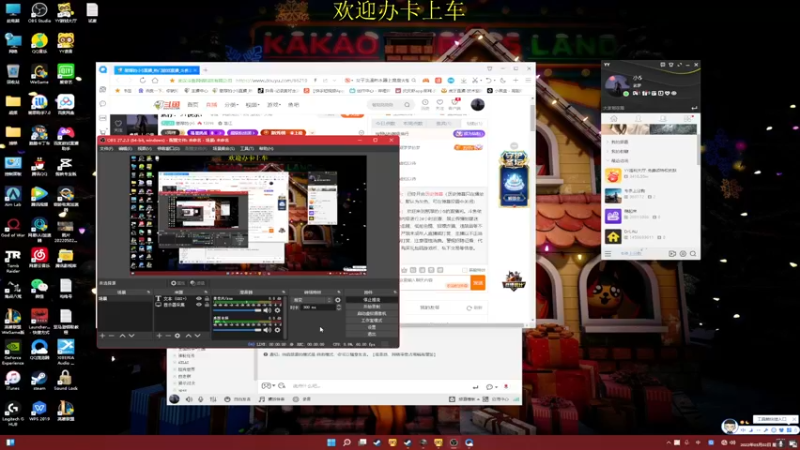Toggle the speaker icon in bottom chat toolbar
The height and width of the screenshot is (450, 800).
(189, 399)
